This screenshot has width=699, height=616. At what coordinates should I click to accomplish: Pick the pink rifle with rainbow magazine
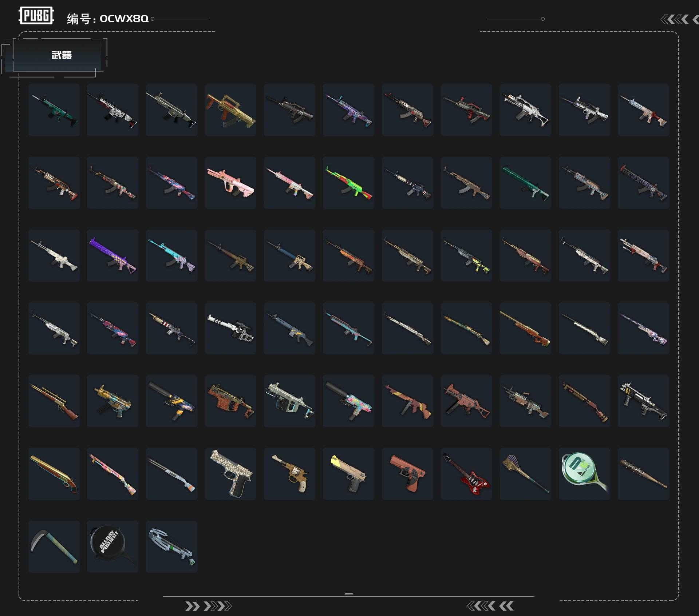289,183
